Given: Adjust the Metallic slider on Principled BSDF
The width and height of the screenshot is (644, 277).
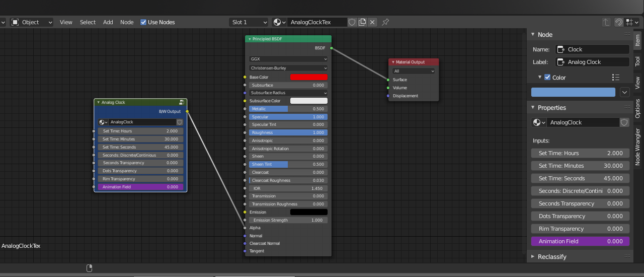Looking at the screenshot, I should tap(288, 109).
